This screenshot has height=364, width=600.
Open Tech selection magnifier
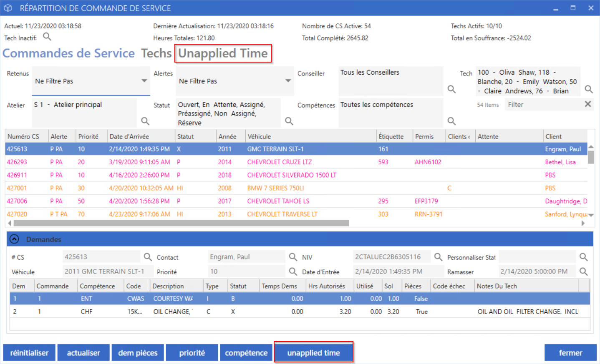pos(588,89)
